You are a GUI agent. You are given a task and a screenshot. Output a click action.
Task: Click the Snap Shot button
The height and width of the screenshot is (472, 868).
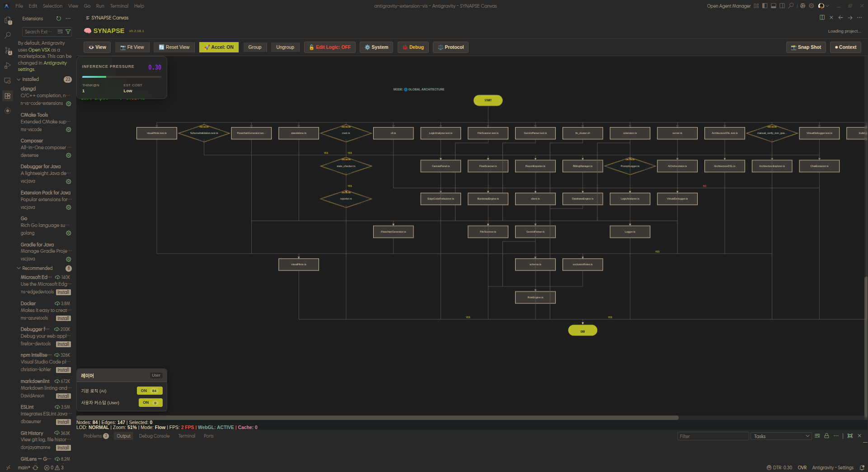[x=806, y=47]
